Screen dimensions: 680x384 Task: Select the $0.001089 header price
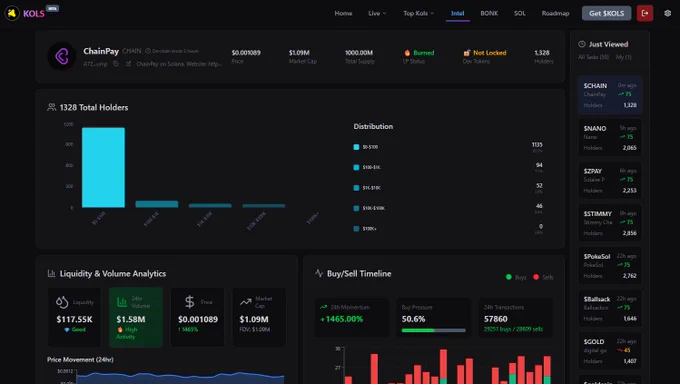tap(246, 53)
